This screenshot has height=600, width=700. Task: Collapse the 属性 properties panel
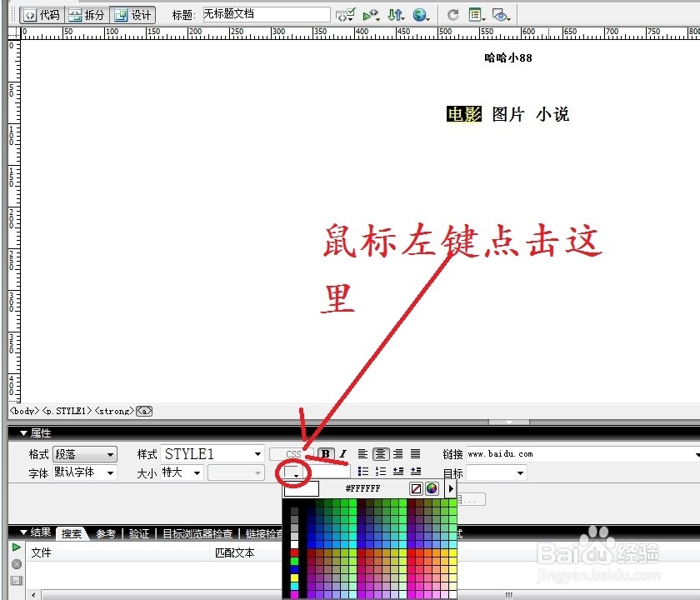(23, 433)
